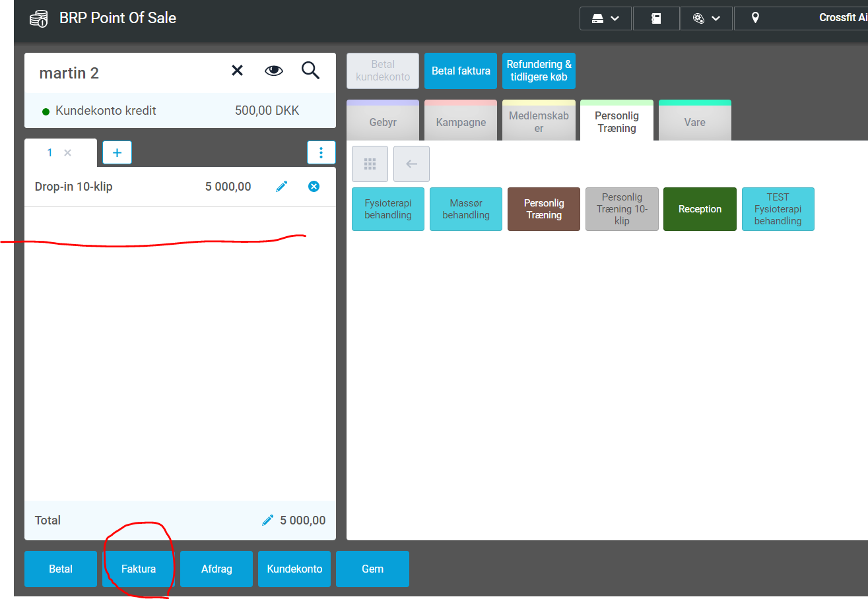View customer details with the eye icon
Screen dimensions: 868x599
[274, 71]
